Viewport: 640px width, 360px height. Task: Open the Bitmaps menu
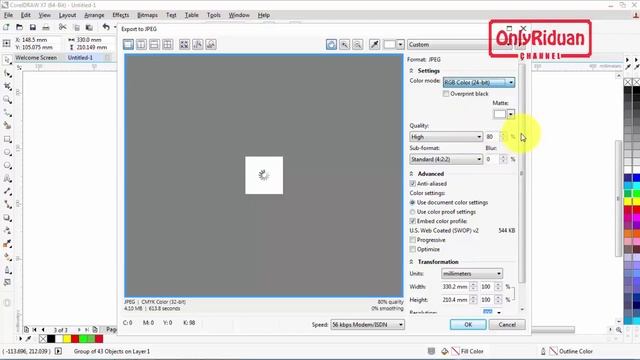pos(147,15)
